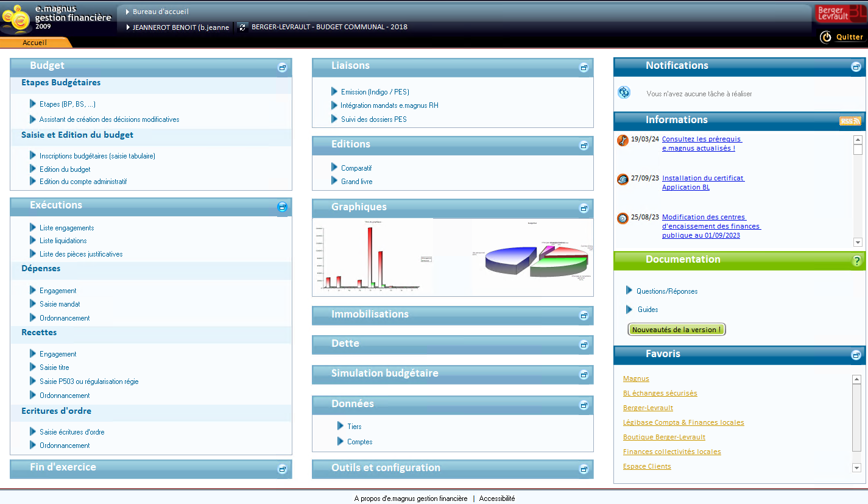Screen dimensions: 868x504
Task: Expand the Outils et configuration panel
Action: pyautogui.click(x=584, y=469)
